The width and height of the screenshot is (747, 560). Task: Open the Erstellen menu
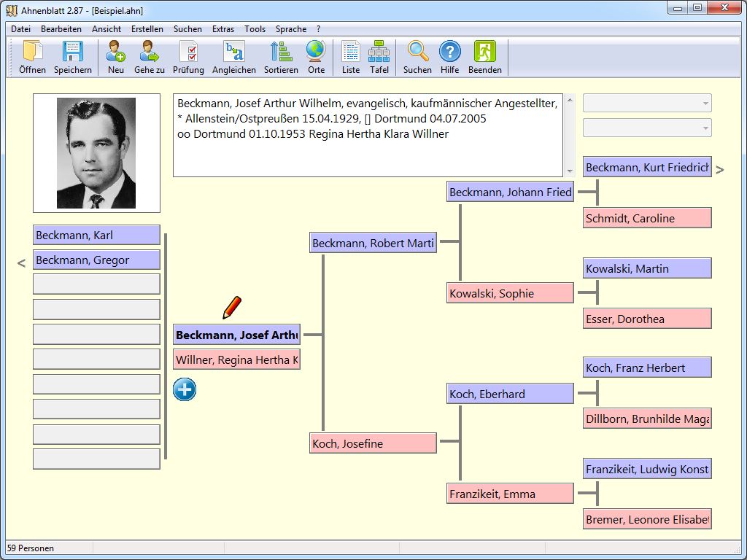147,29
